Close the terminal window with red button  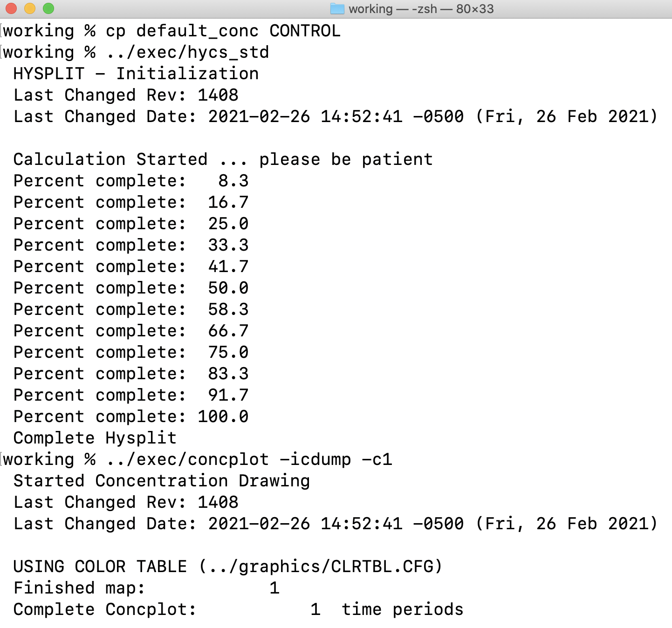tap(11, 8)
